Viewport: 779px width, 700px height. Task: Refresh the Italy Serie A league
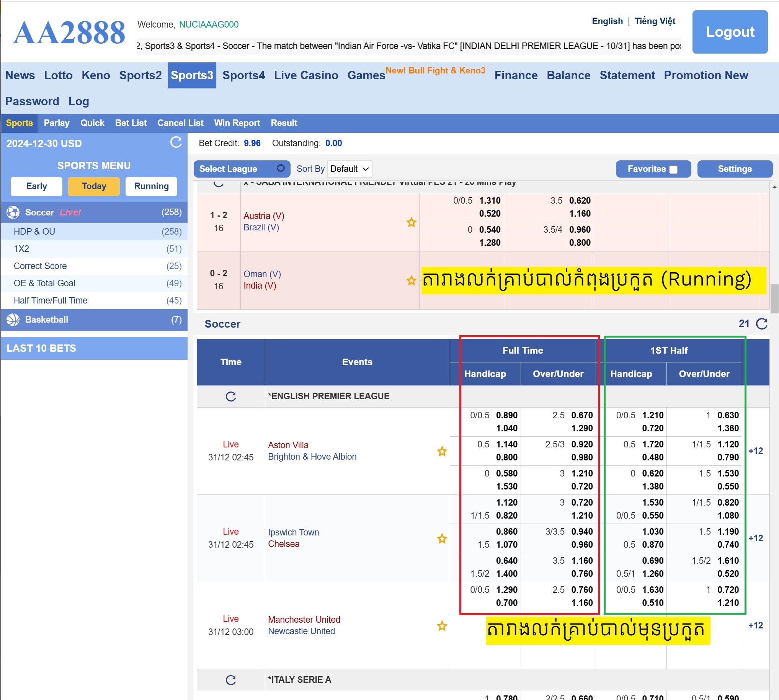coord(231,680)
